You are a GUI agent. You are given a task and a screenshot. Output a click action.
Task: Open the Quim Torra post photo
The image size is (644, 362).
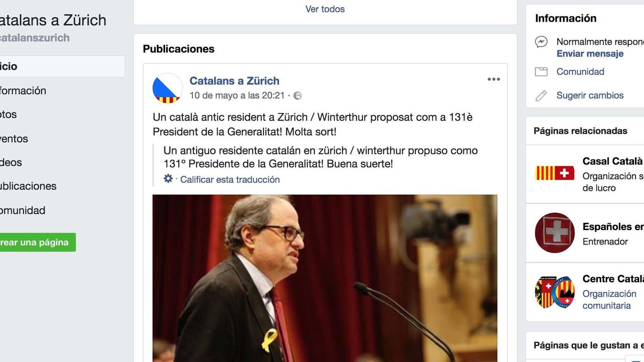coord(325,278)
